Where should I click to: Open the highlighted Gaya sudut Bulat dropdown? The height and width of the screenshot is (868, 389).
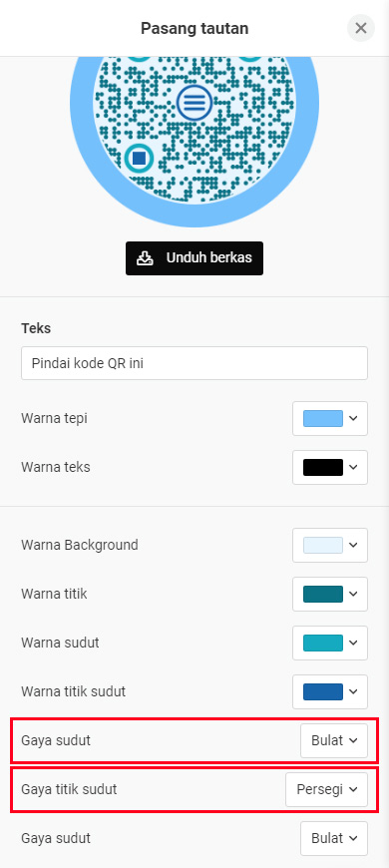pos(334,740)
